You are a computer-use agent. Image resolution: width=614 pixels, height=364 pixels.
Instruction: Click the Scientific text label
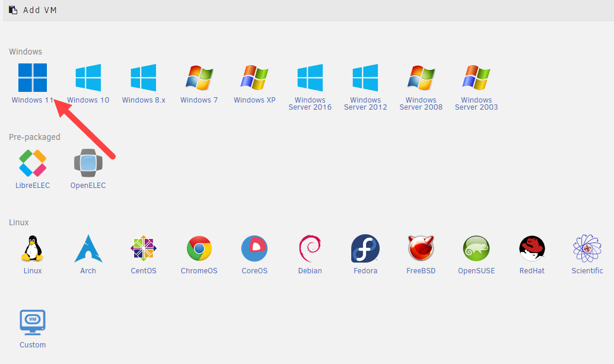tap(587, 271)
